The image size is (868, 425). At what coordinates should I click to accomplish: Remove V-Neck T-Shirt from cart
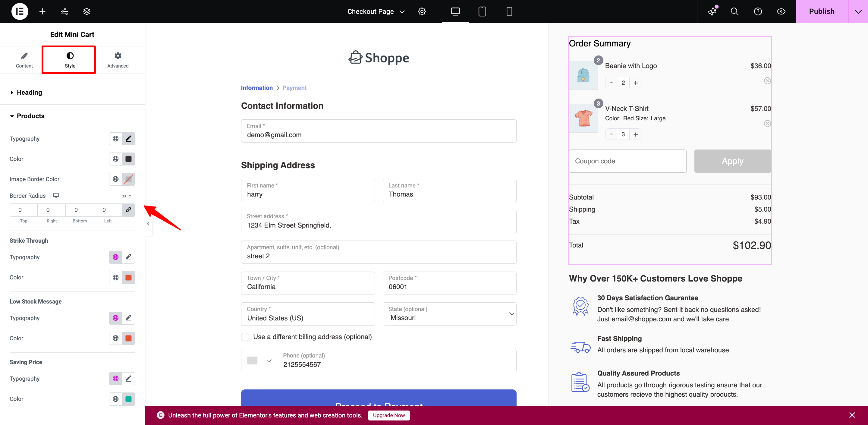767,123
